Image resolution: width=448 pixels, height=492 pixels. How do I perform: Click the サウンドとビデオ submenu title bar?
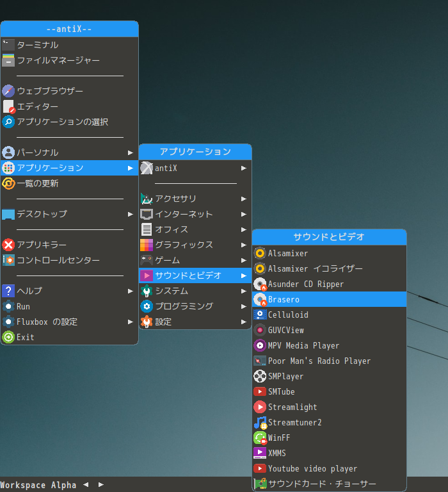click(x=329, y=237)
